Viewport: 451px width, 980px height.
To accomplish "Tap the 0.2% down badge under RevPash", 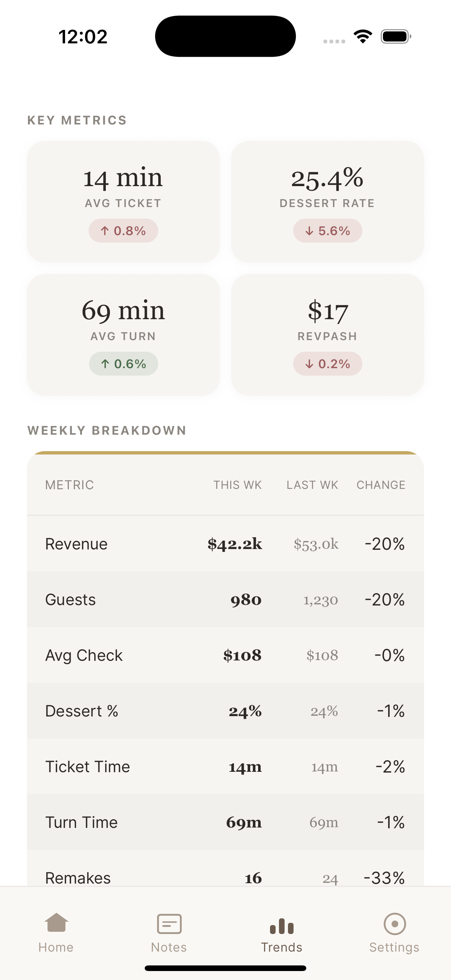I will click(328, 364).
